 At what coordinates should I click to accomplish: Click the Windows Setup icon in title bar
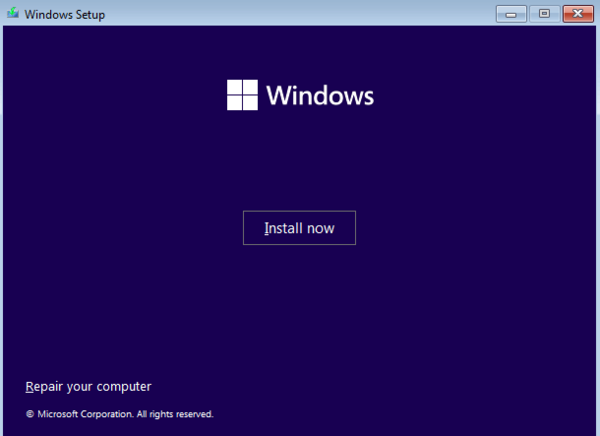click(x=11, y=14)
